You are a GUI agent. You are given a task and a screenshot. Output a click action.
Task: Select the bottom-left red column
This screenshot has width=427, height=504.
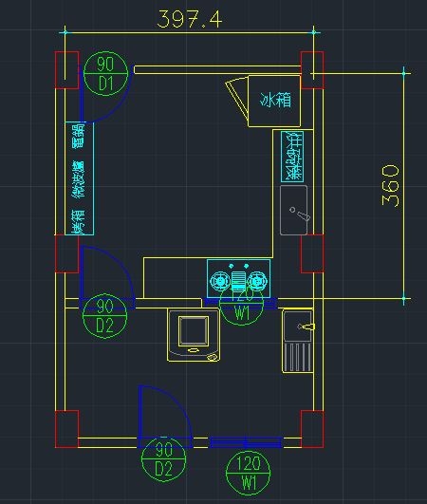(66, 429)
